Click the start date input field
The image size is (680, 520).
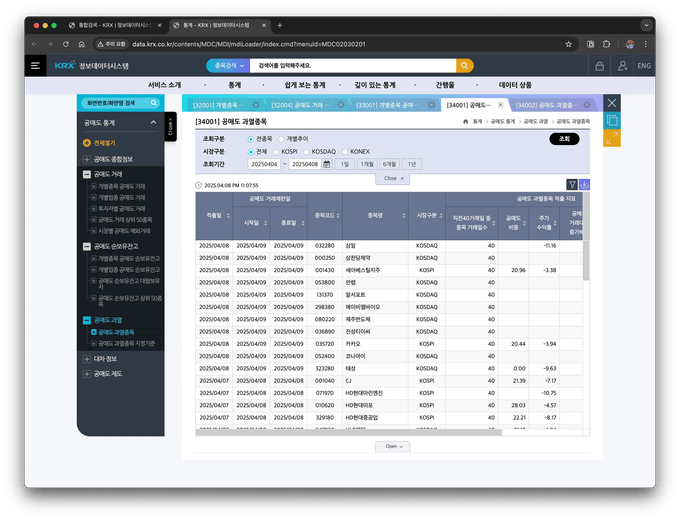[x=264, y=164]
